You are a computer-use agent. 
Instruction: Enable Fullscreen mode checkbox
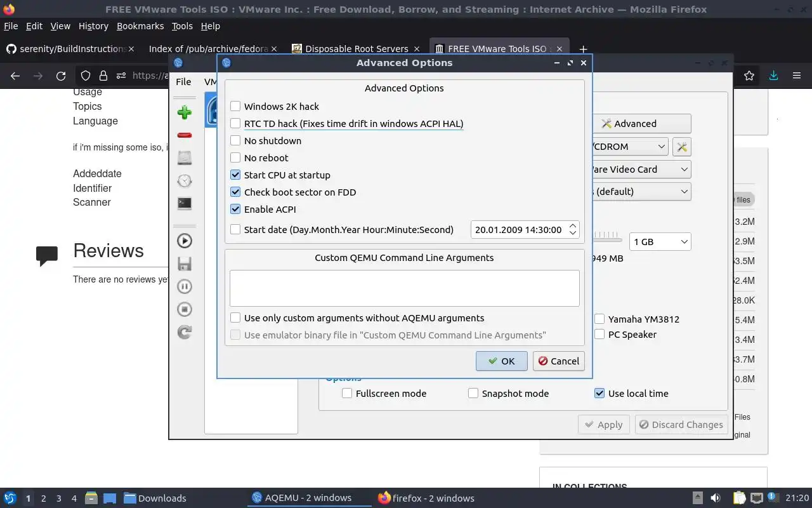pyautogui.click(x=347, y=394)
